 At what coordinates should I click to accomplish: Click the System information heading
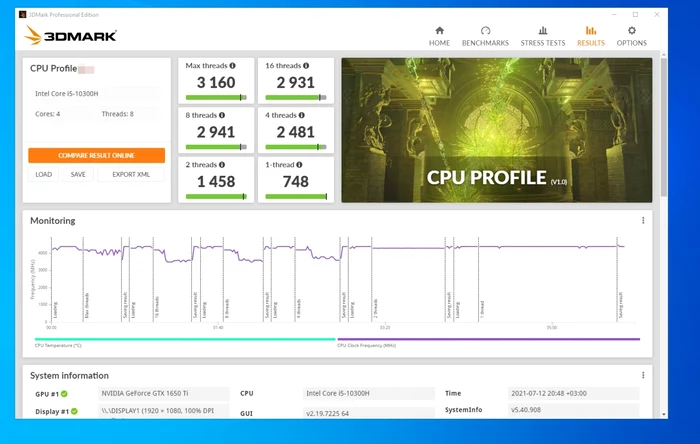[x=69, y=375]
